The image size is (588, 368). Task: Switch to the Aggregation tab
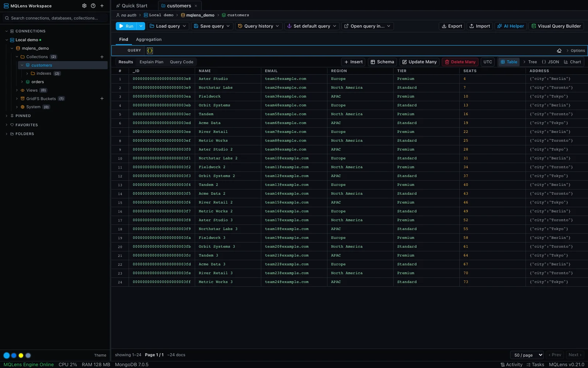(x=148, y=39)
